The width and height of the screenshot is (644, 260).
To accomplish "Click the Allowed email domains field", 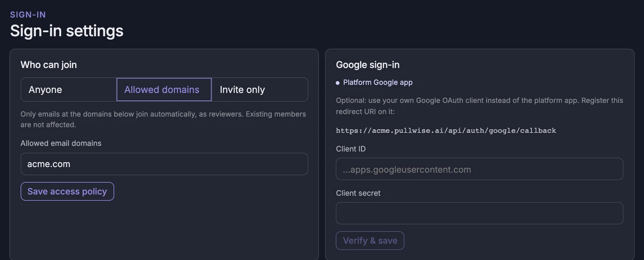I will pos(164,164).
